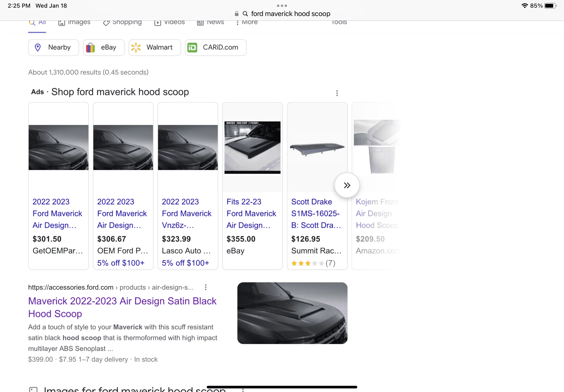Open Kojem Front Air Design link
This screenshot has width=564, height=392.
[x=377, y=213]
